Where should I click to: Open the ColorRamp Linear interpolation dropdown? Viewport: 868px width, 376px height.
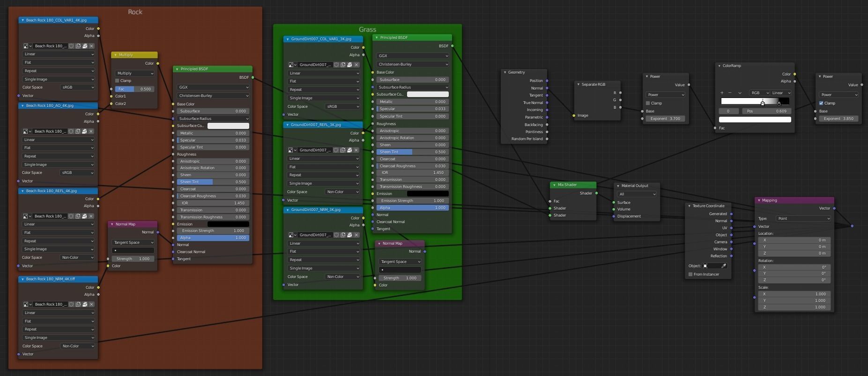click(781, 93)
